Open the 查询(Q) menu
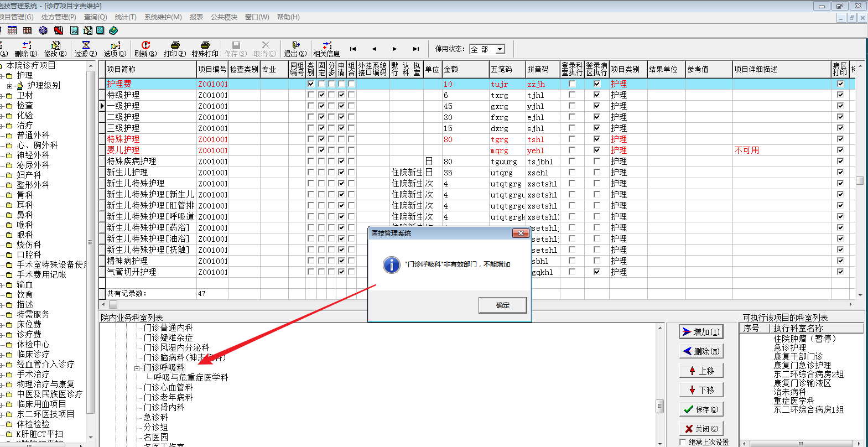This screenshot has height=447, width=868. (96, 17)
